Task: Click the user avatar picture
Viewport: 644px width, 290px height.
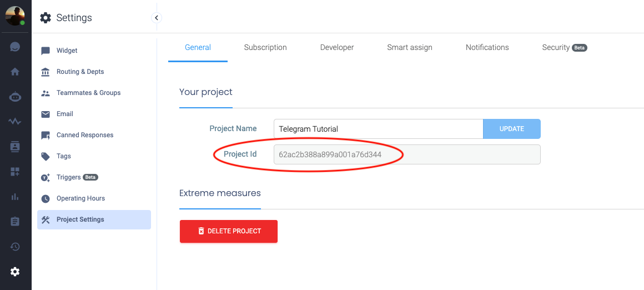Action: pos(15,16)
